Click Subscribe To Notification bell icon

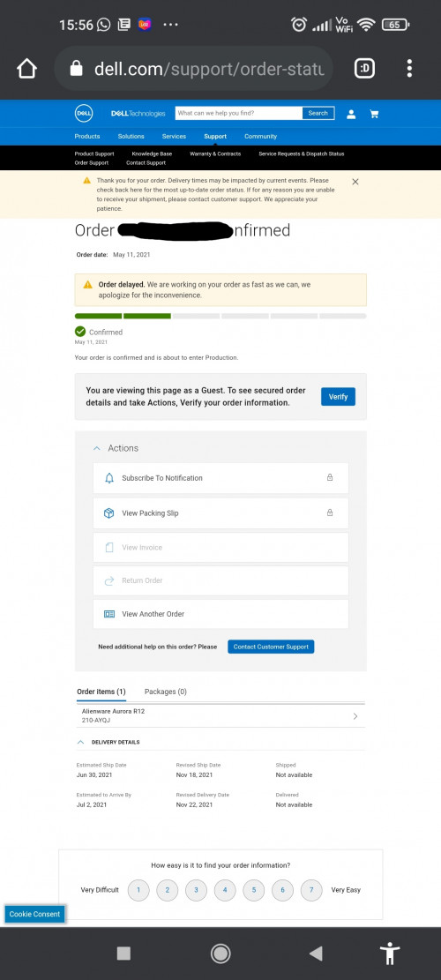(x=109, y=478)
